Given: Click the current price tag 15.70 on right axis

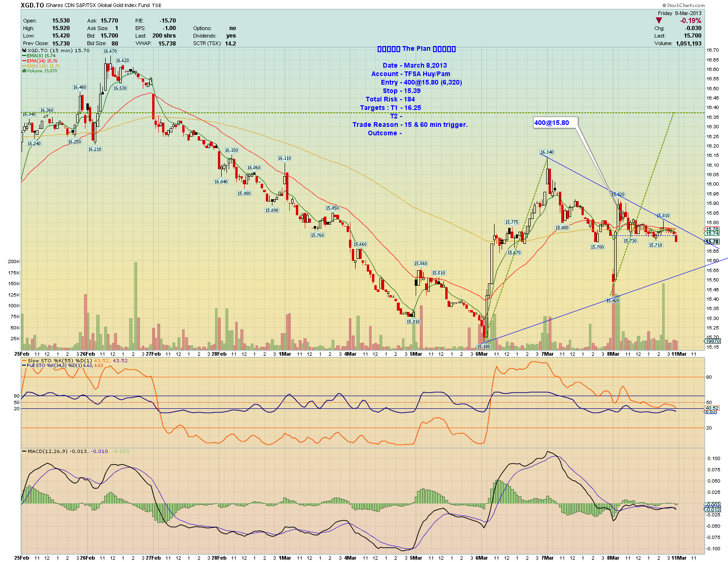Looking at the screenshot, I should 712,242.
